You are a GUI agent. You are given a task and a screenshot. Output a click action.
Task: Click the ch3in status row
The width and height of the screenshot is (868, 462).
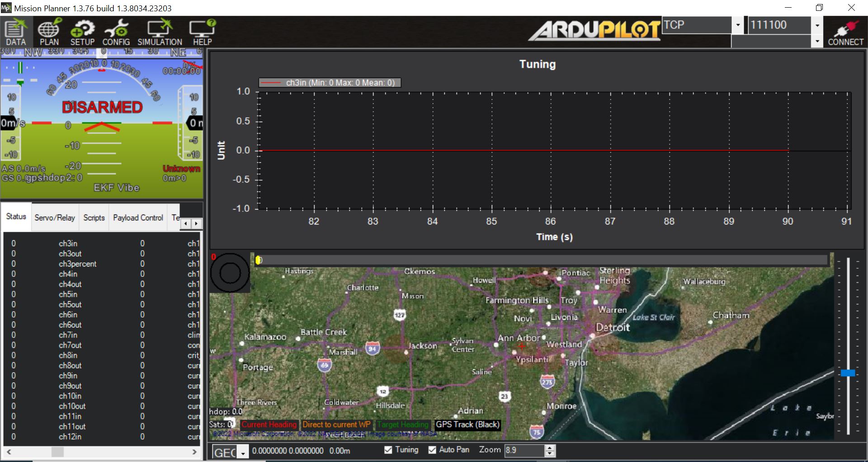click(102, 243)
